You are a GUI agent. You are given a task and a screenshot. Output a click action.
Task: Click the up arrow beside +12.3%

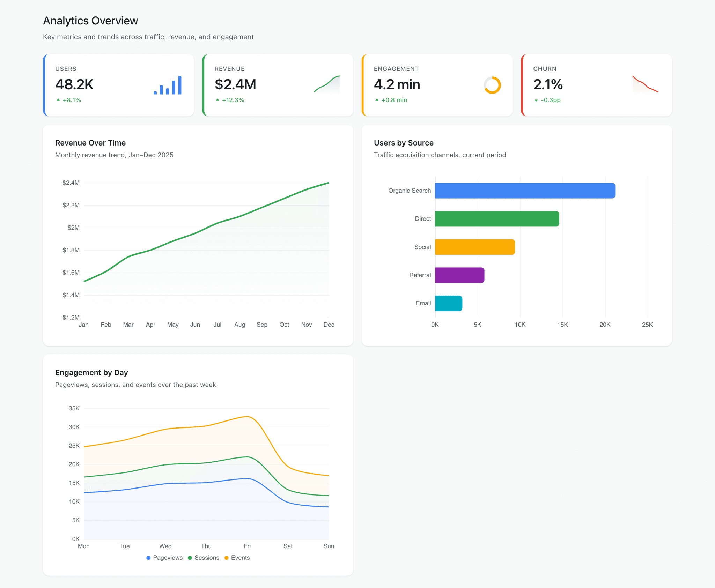pos(218,100)
